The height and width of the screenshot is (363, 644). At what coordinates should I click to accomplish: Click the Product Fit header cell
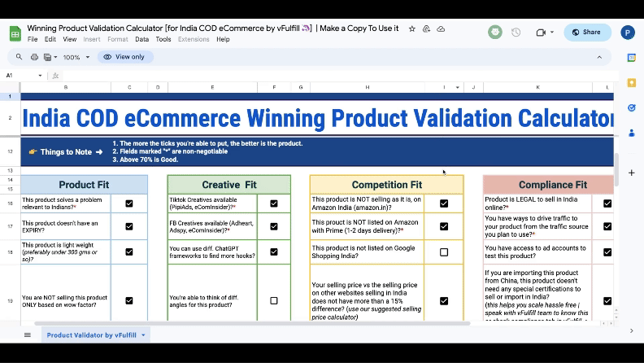tap(84, 185)
